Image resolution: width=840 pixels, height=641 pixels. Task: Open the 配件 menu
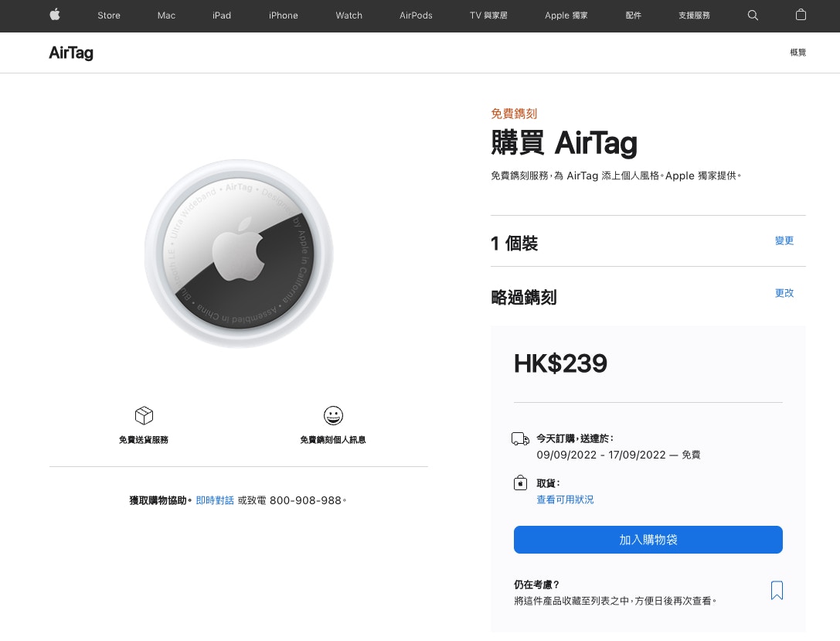(x=633, y=15)
